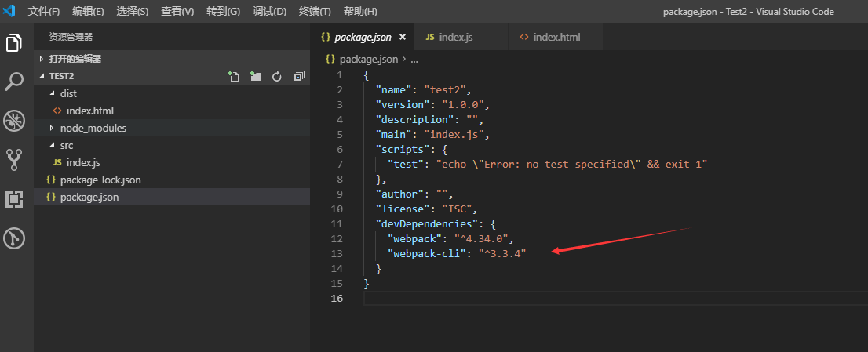
Task: Close the package.json editor tab
Action: pyautogui.click(x=403, y=37)
